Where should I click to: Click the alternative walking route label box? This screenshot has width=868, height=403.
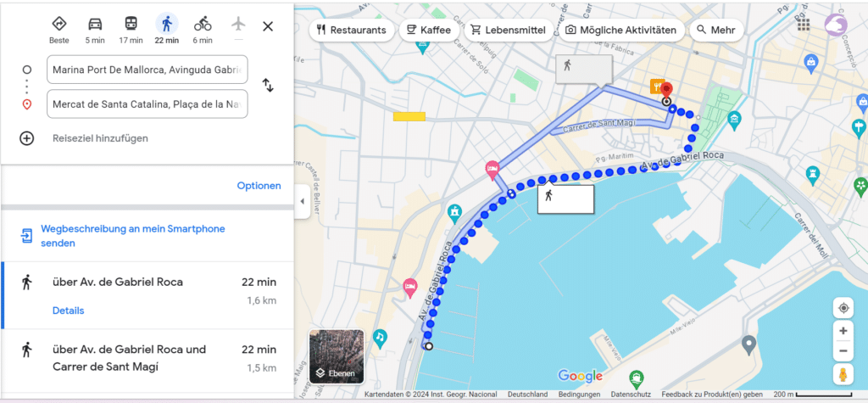click(x=584, y=70)
